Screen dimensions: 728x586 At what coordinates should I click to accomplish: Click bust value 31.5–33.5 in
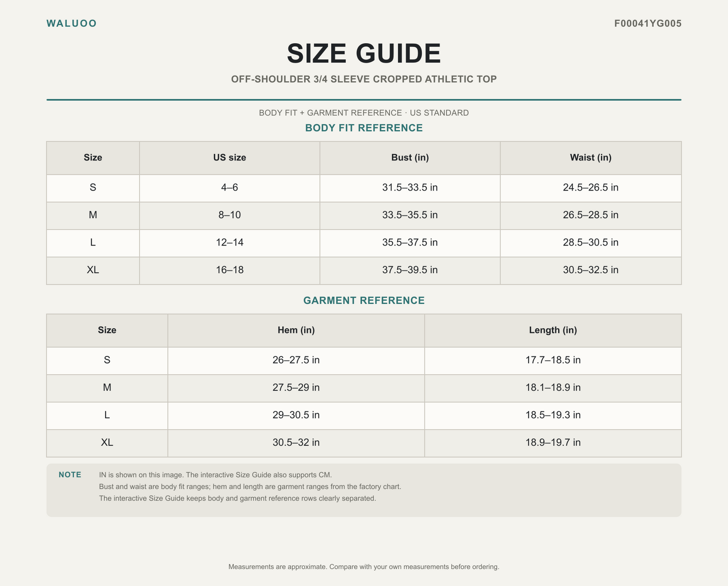pos(410,187)
